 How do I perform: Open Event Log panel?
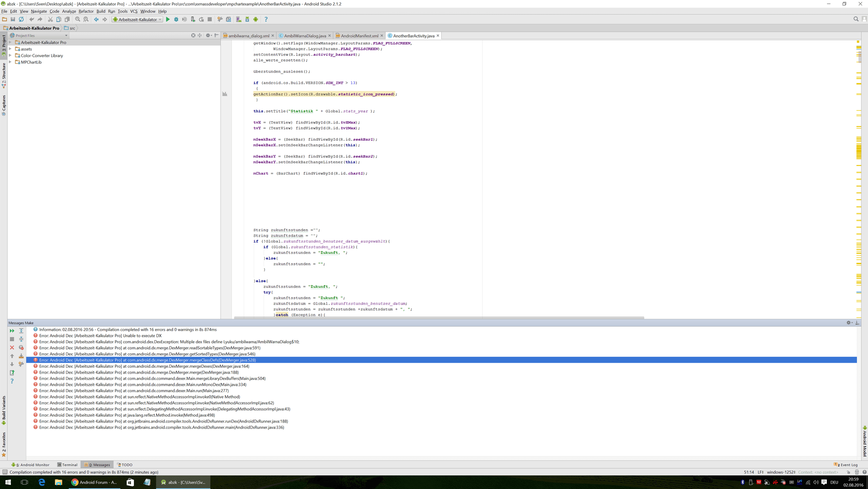coord(846,465)
